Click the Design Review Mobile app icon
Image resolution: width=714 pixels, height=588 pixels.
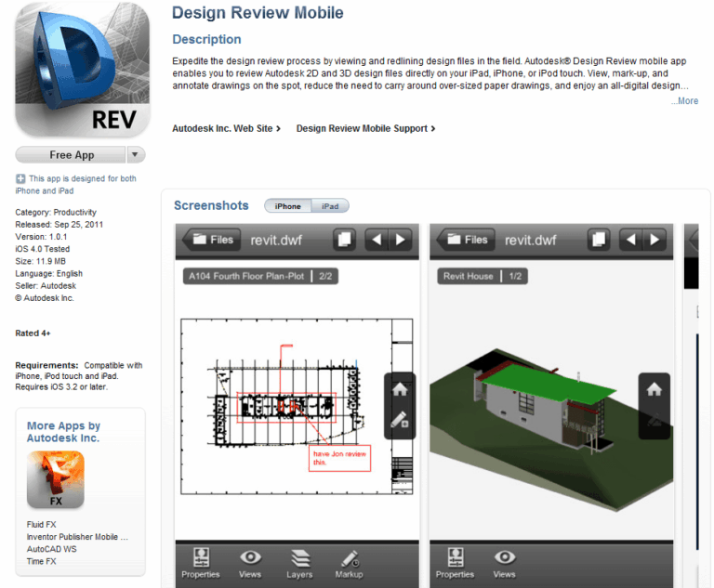click(x=83, y=70)
